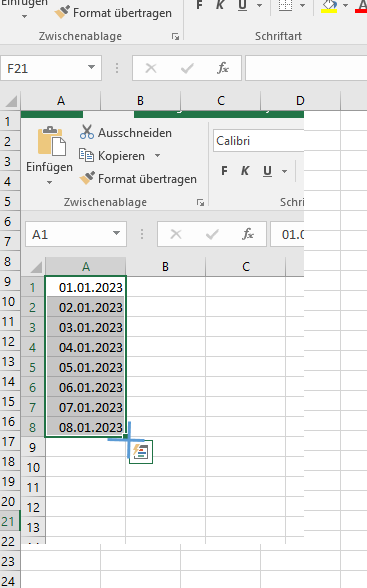367x588 pixels.
Task: Open A1 Name Box dropdown in pasted picture
Action: 117,234
